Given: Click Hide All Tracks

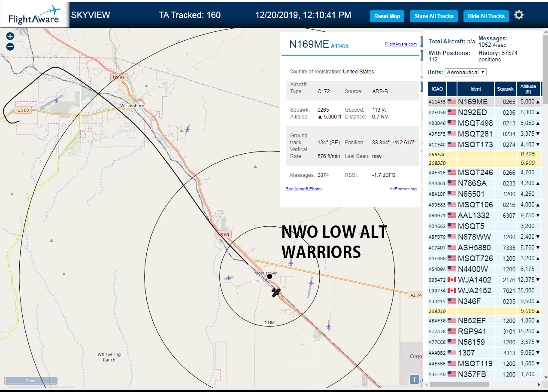Looking at the screenshot, I should click(486, 16).
